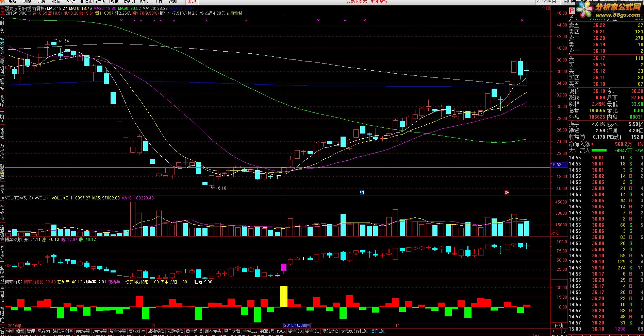Image resolution: width=644 pixels, height=336 pixels.
Task: Open the 资讯 menu
Action: pyautogui.click(x=144, y=2)
